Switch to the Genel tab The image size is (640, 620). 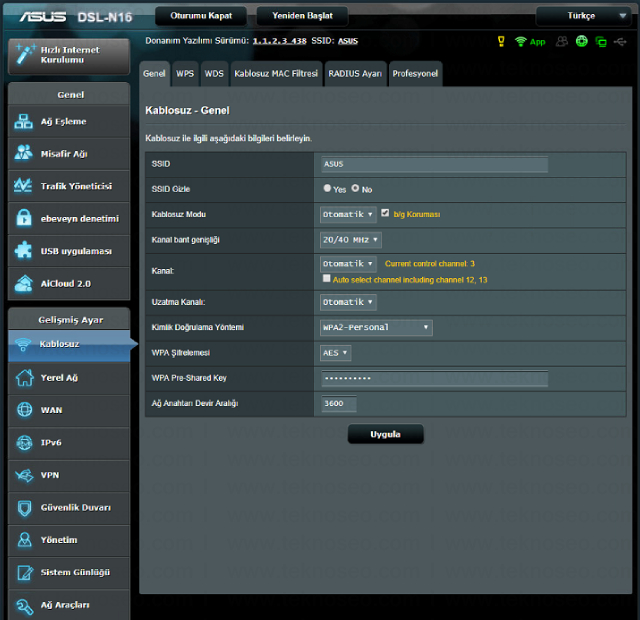[154, 74]
